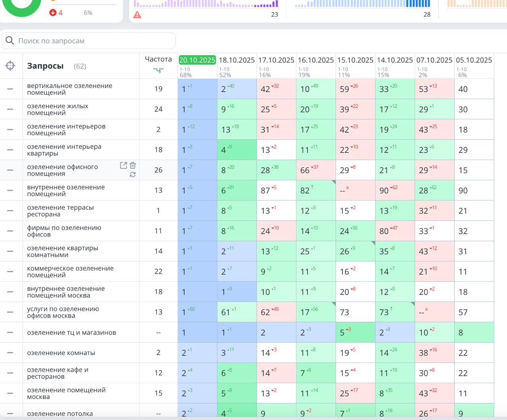Select the 16.10.2025 date column header
The width and height of the screenshot is (507, 420).
coord(316,60)
